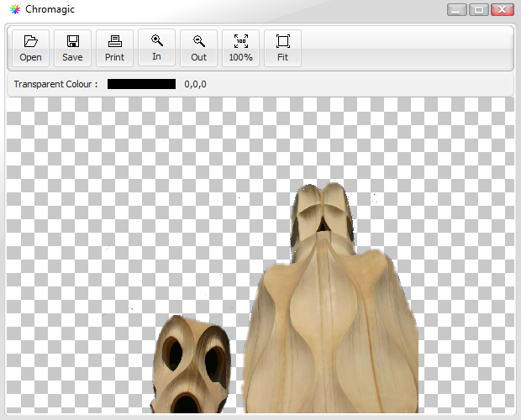Zoom in on the image

(x=156, y=48)
